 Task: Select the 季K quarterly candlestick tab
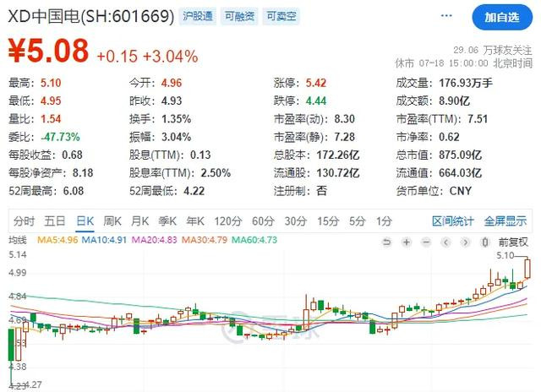[167, 221]
